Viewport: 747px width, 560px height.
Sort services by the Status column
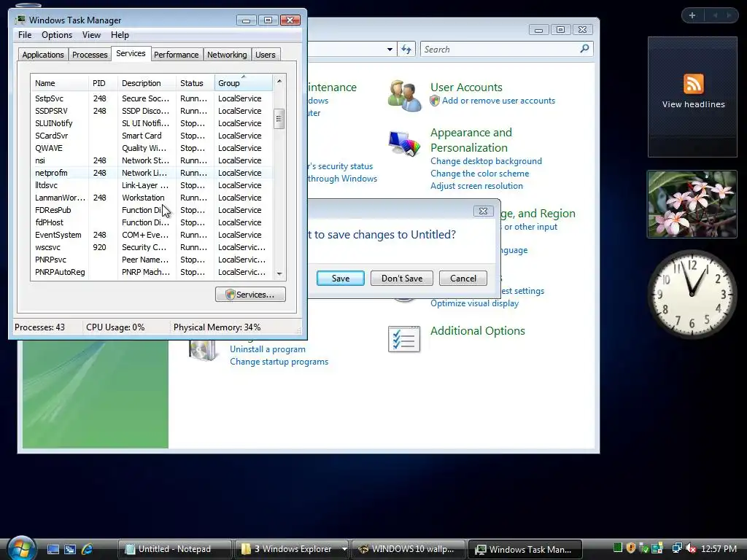(195, 83)
